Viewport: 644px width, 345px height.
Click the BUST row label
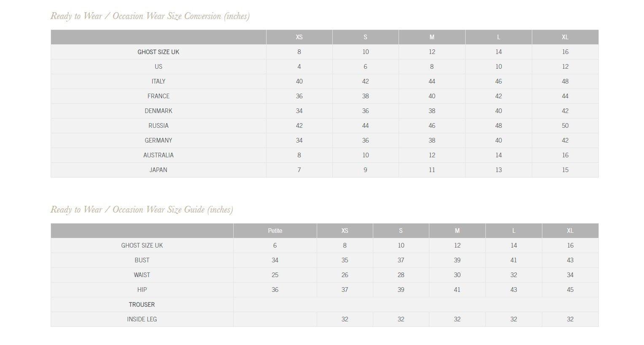142,260
